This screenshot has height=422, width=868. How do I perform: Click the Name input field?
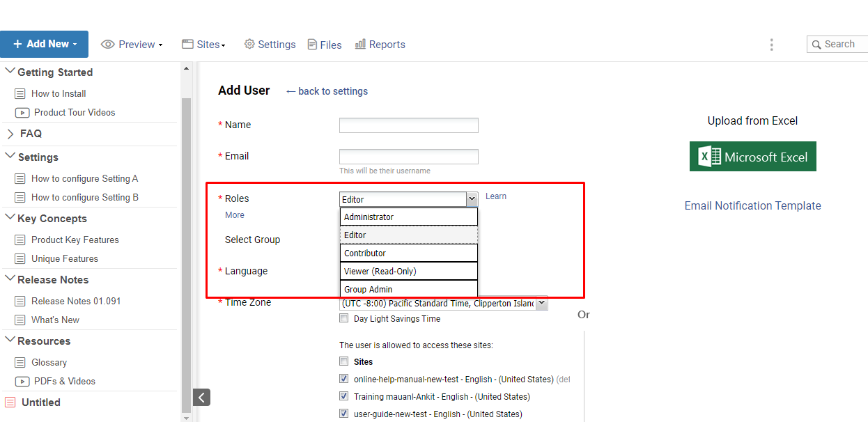tap(409, 125)
